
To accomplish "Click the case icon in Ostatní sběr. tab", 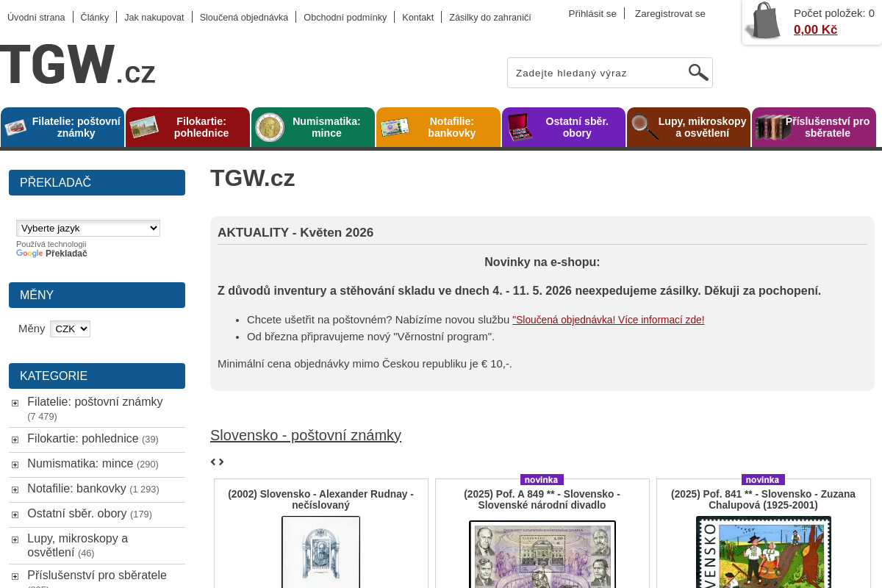I will (520, 127).
